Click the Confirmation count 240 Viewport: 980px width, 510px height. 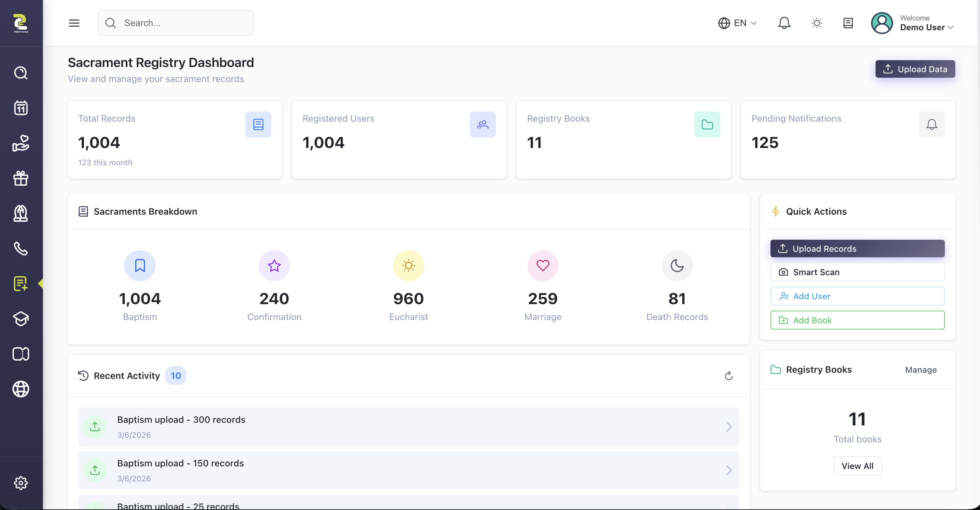pos(274,299)
